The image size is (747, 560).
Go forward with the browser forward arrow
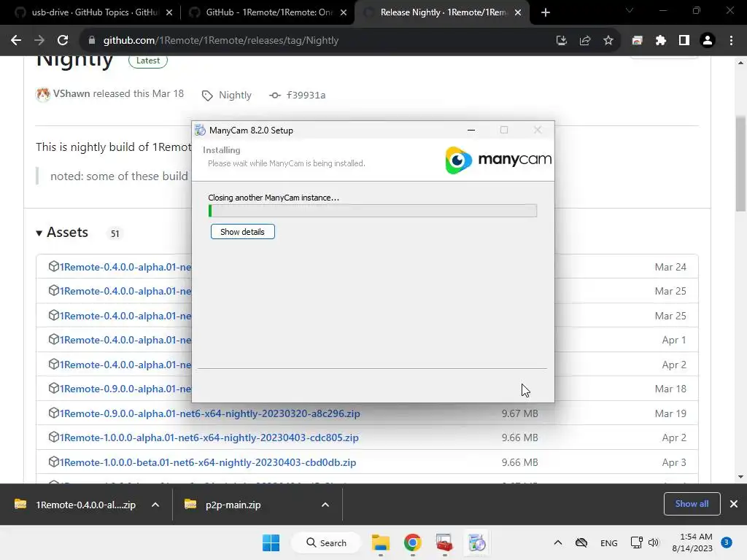pos(39,41)
